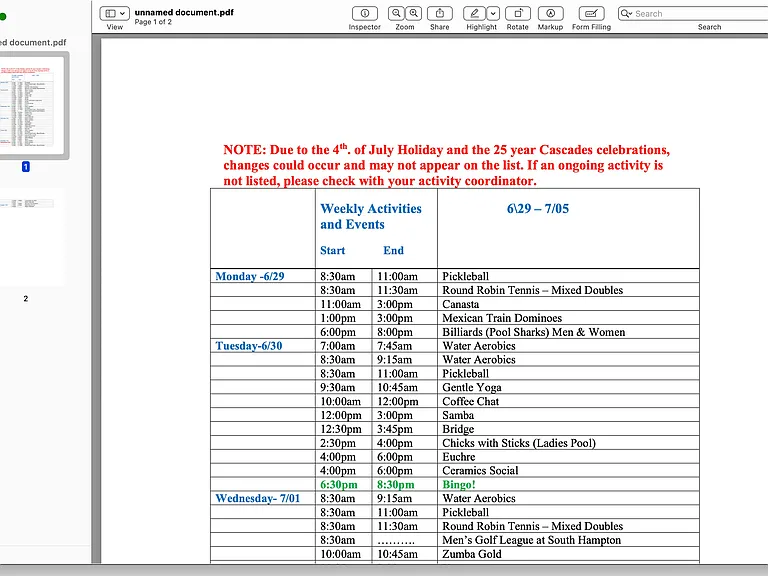The image size is (768, 576).
Task: Click the green '6:30pm' start time
Action: [339, 484]
